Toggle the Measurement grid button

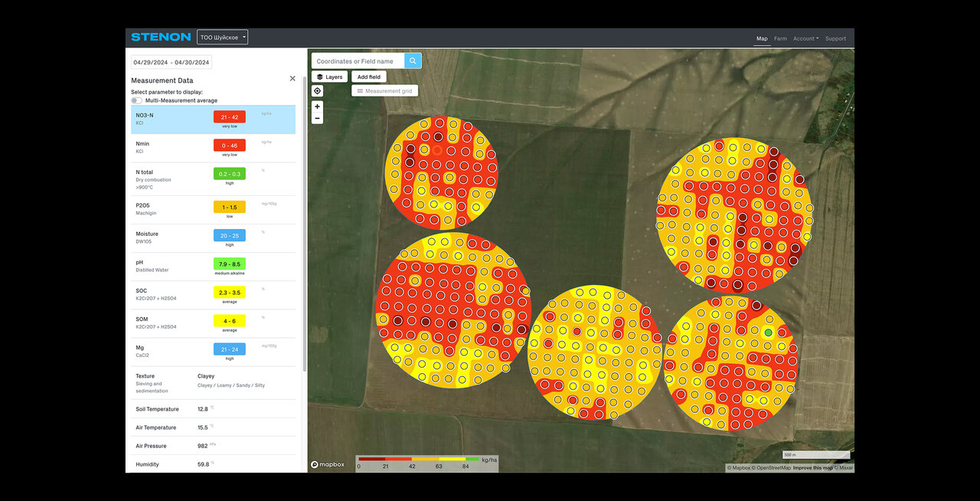(x=384, y=91)
